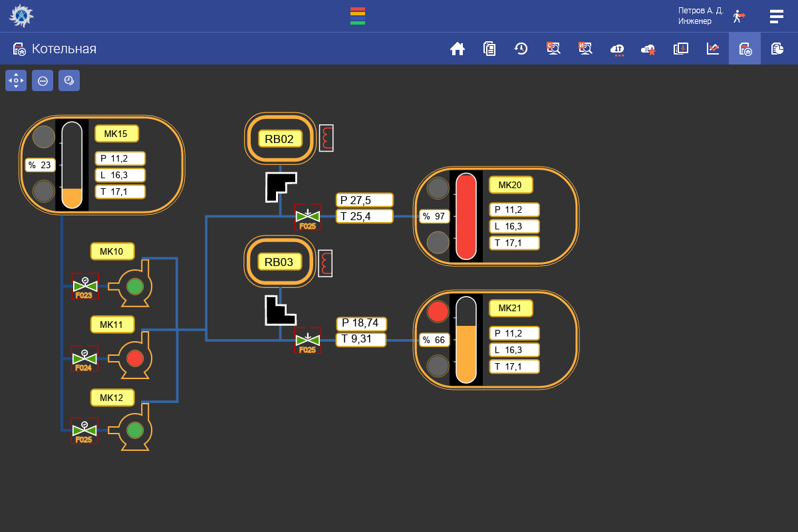The image size is (798, 532).
Task: Toggle the red status lamp on MK21 tank
Action: pyautogui.click(x=438, y=311)
